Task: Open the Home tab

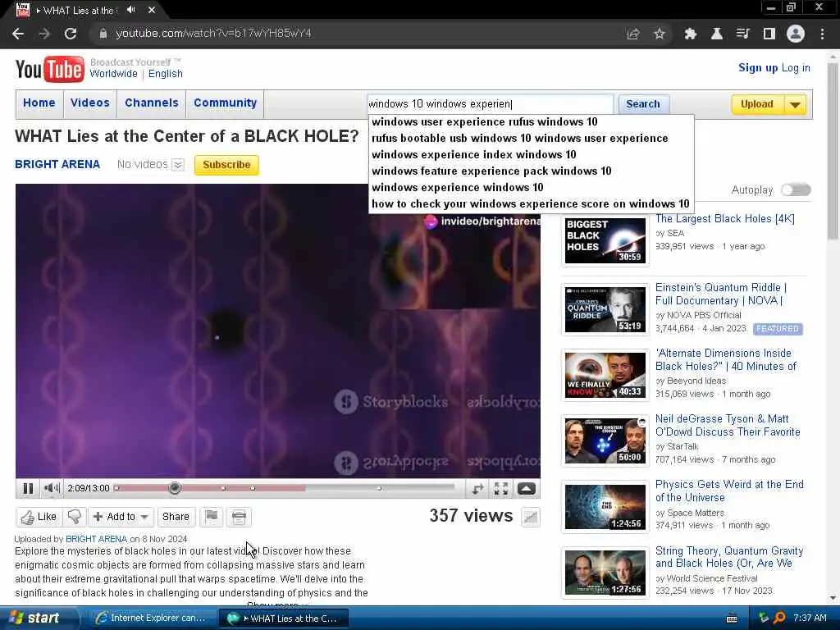Action: (39, 103)
